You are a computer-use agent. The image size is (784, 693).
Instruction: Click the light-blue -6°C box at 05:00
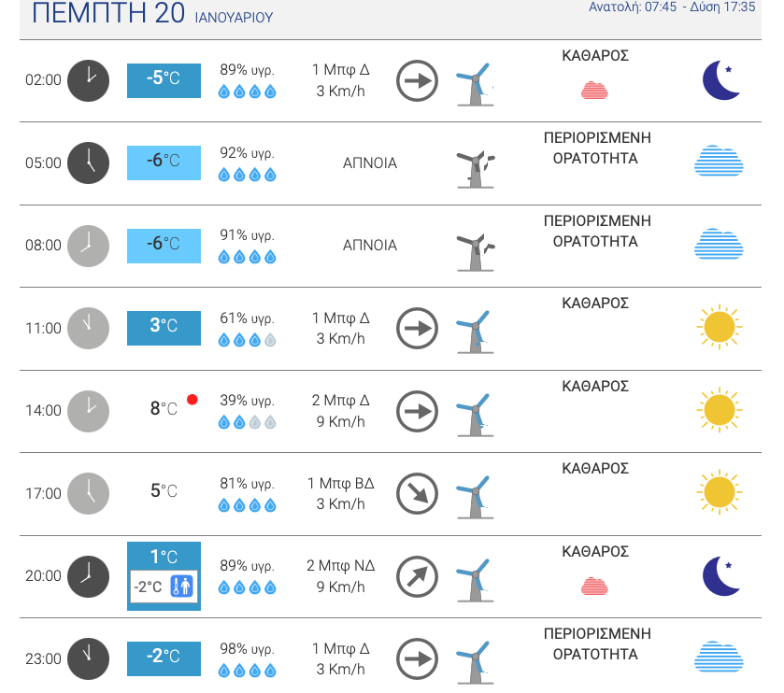164,163
